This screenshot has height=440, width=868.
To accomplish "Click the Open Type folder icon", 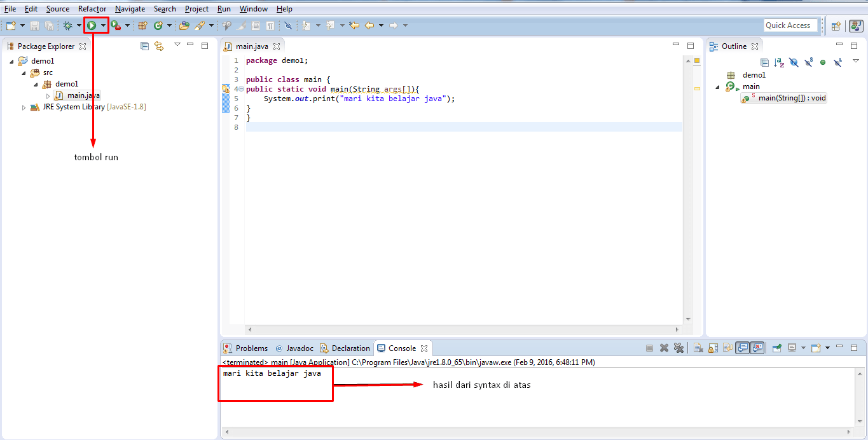I will pos(184,25).
